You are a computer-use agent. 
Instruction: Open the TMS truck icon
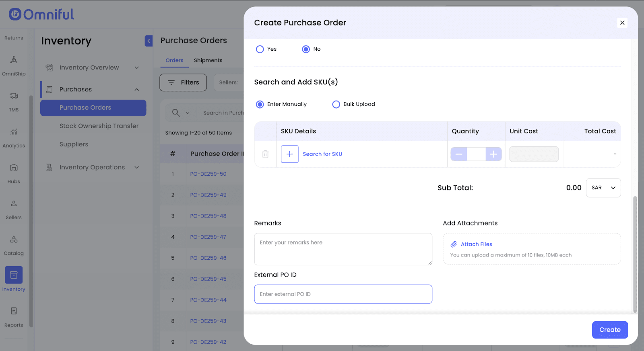14,96
